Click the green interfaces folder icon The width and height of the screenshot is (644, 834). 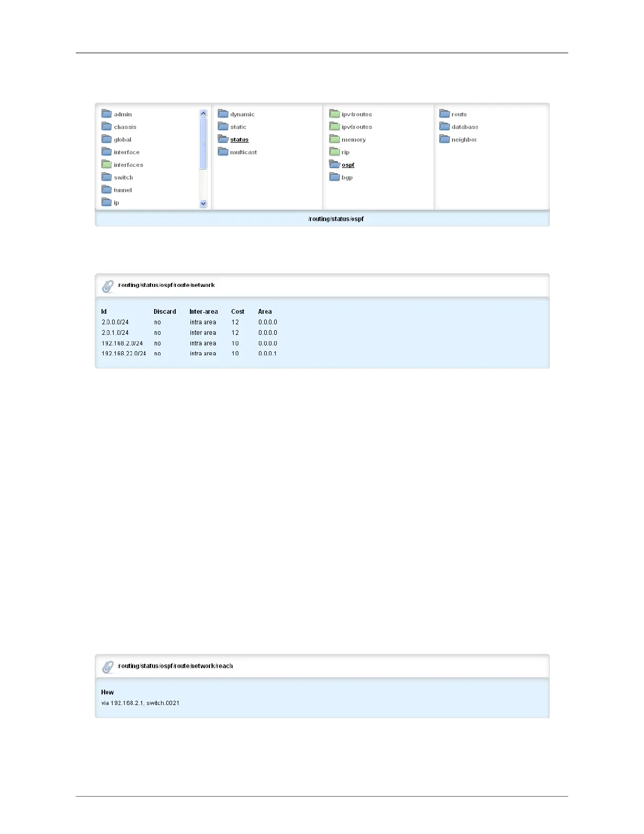(107, 164)
